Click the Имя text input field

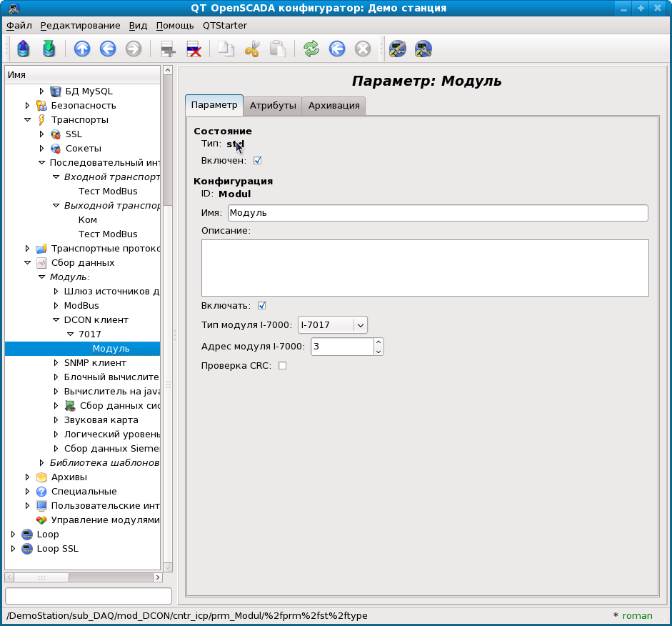pos(437,213)
